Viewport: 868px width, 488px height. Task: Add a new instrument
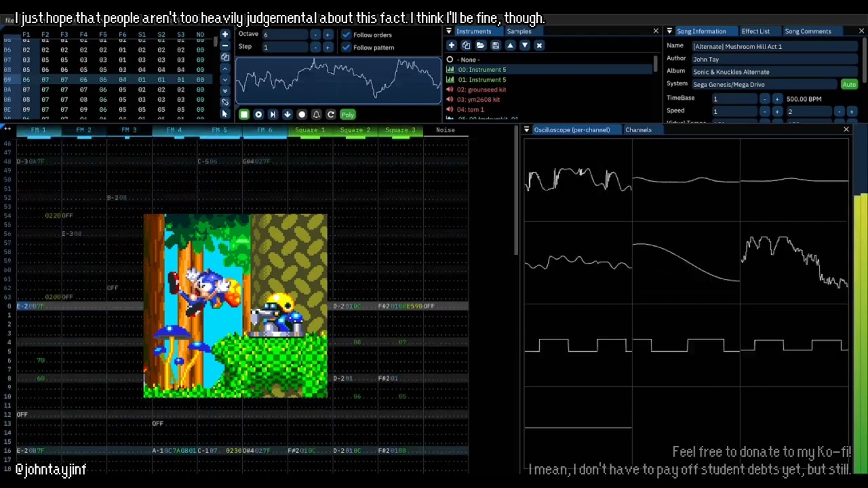click(x=452, y=45)
